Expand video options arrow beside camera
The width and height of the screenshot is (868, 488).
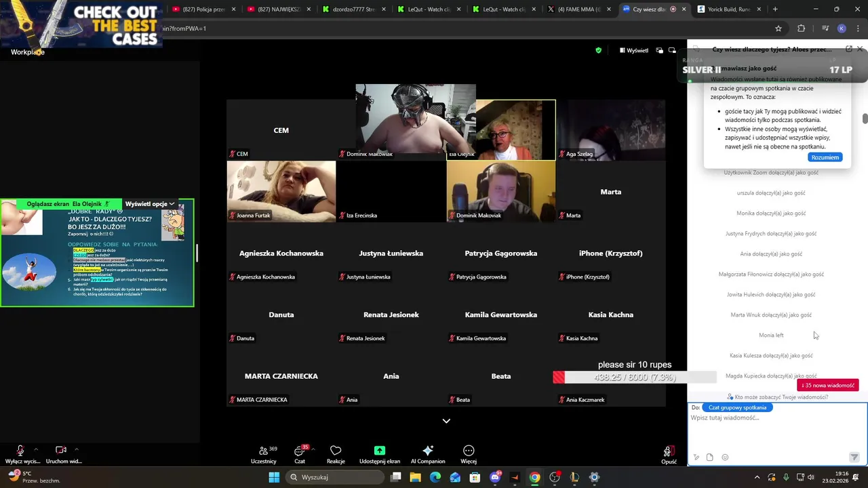click(x=76, y=449)
